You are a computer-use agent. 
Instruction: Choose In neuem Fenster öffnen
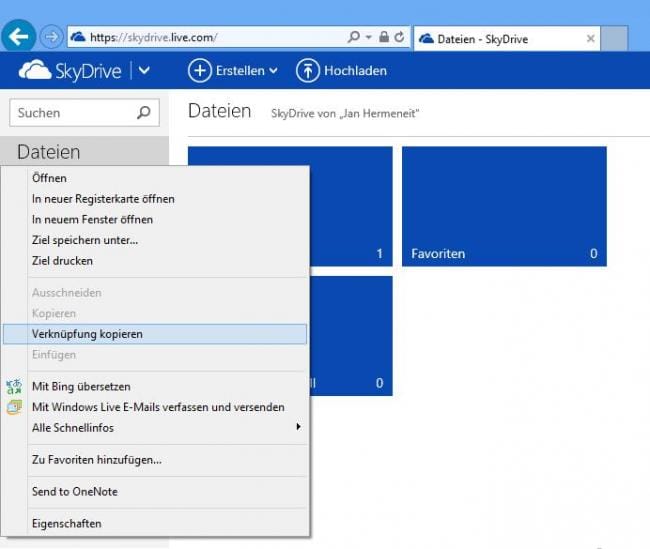155,219
